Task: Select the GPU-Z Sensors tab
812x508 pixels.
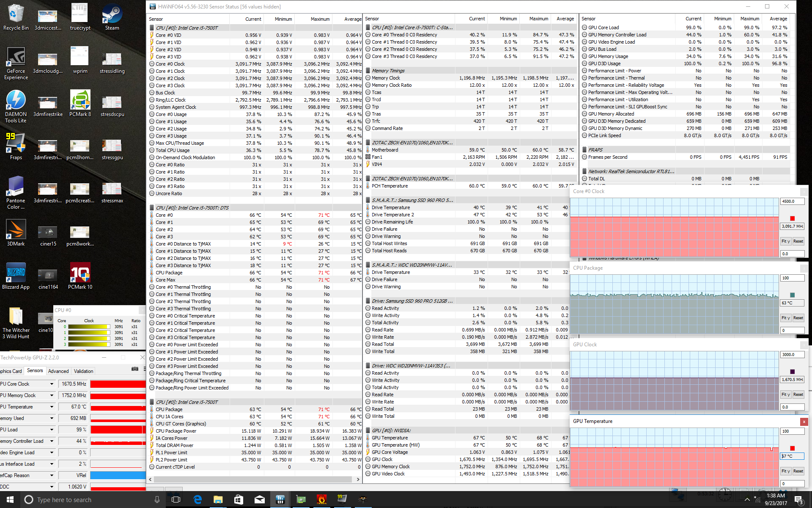Action: 35,370
